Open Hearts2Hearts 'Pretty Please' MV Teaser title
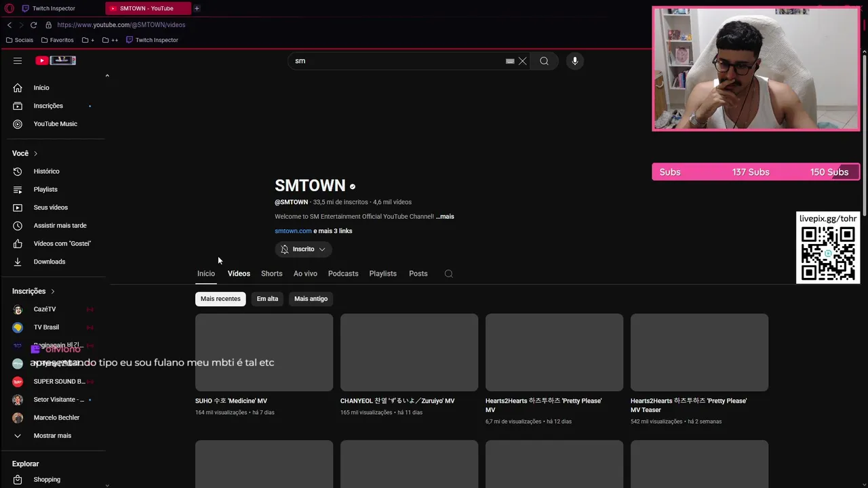868x488 pixels. tap(688, 405)
